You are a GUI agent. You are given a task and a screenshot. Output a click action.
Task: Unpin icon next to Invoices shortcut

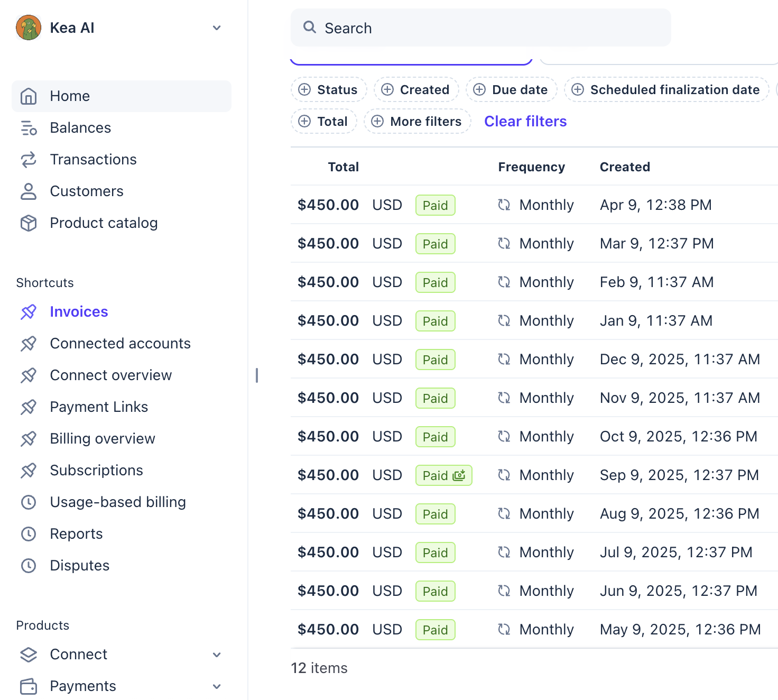(x=29, y=312)
